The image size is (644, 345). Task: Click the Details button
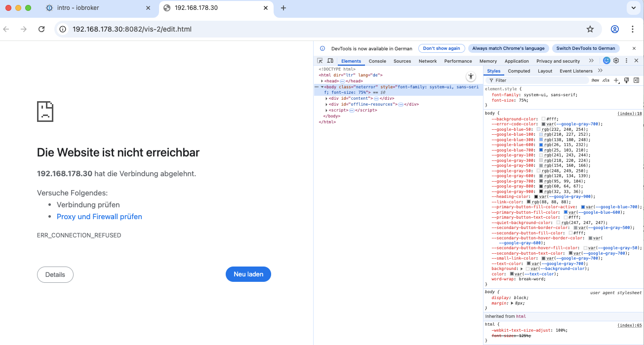coord(55,274)
